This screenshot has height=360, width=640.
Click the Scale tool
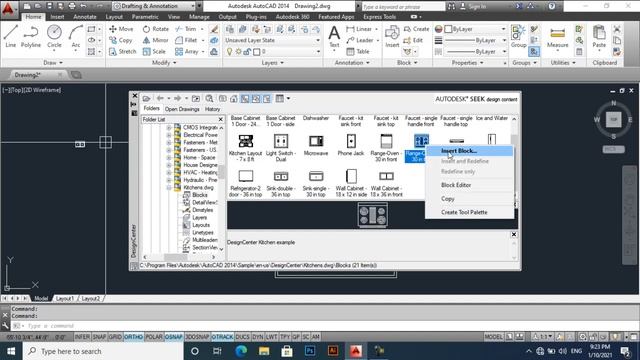[154, 51]
